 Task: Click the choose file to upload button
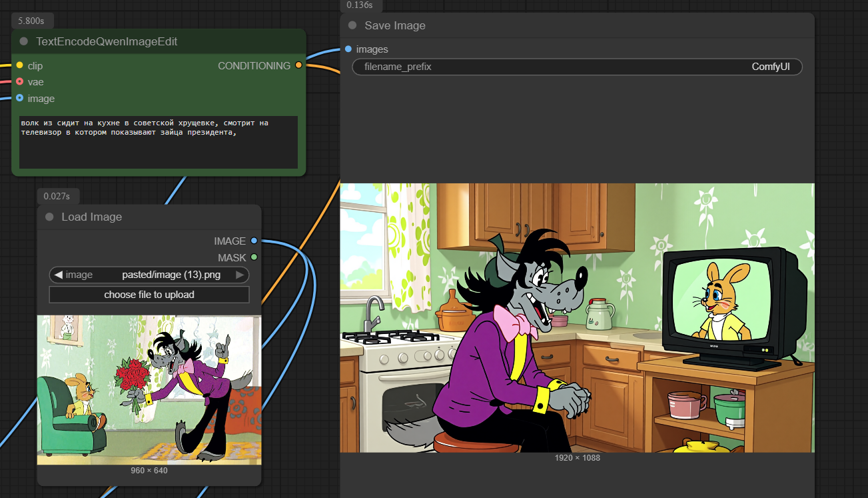(149, 295)
